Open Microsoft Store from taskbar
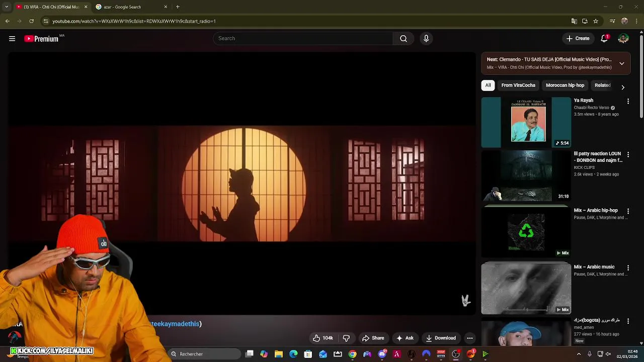This screenshot has height=362, width=644. point(308,354)
